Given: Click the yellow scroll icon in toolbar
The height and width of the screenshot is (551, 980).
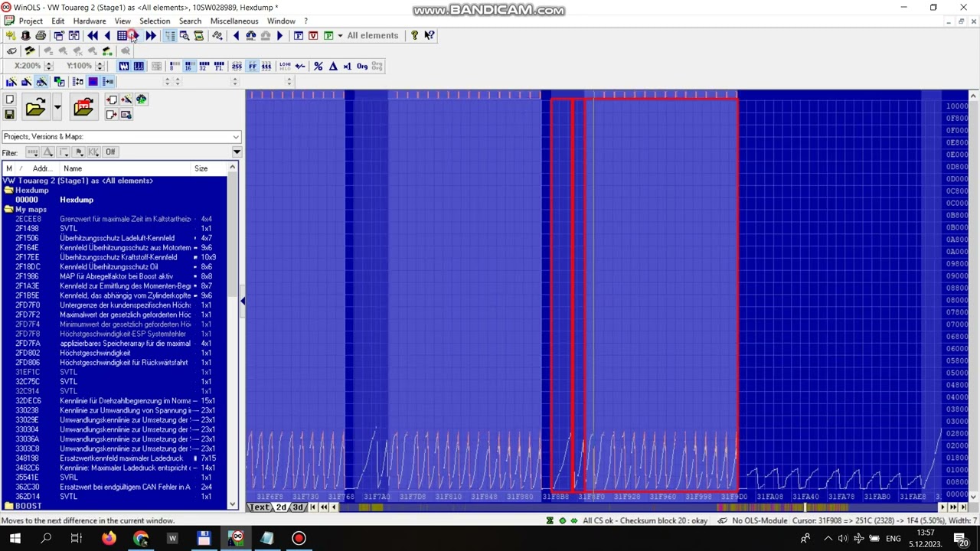Looking at the screenshot, I should [199, 36].
